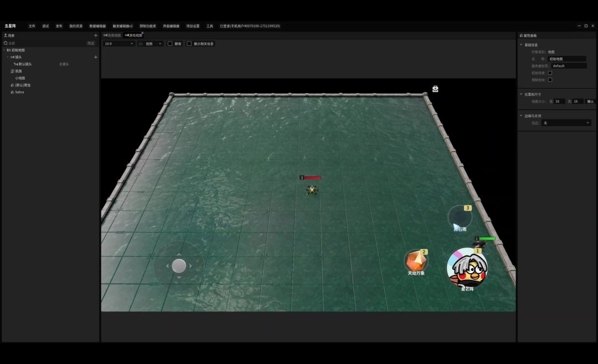Click the 确认 button for map size
The height and width of the screenshot is (364, 598).
pos(590,101)
